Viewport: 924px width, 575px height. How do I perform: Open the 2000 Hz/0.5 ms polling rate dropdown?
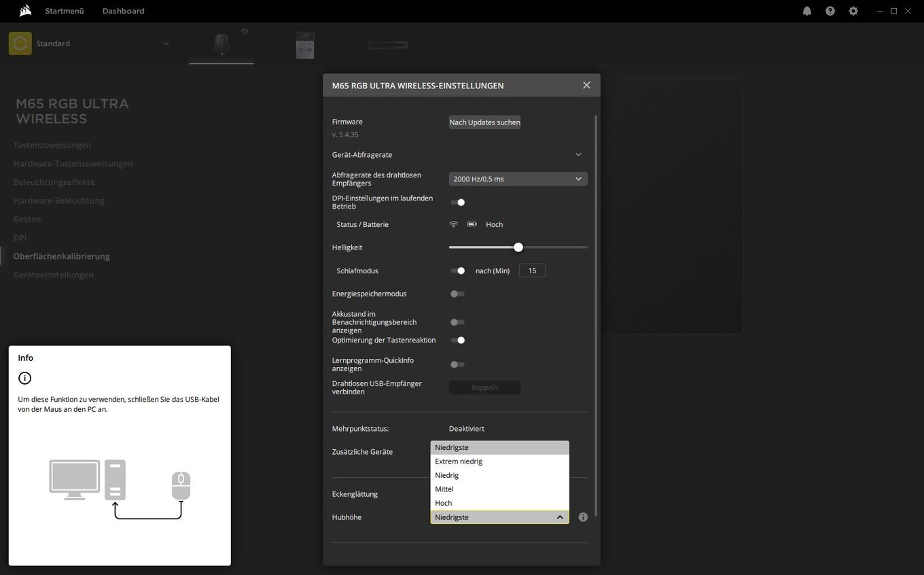(x=518, y=179)
